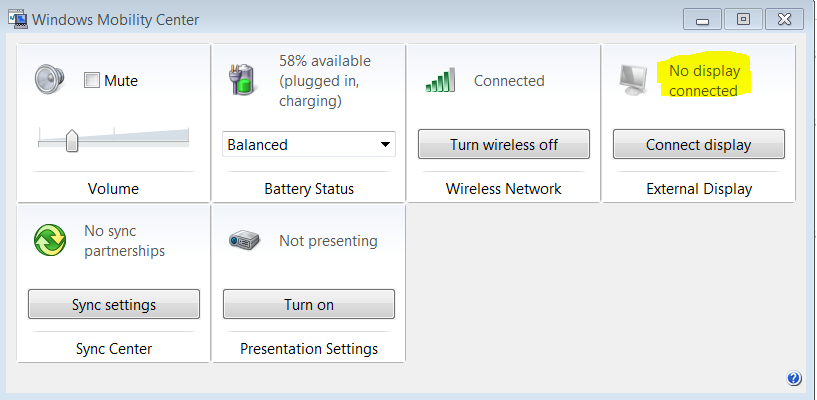Enable the Mute checkbox

[92, 81]
